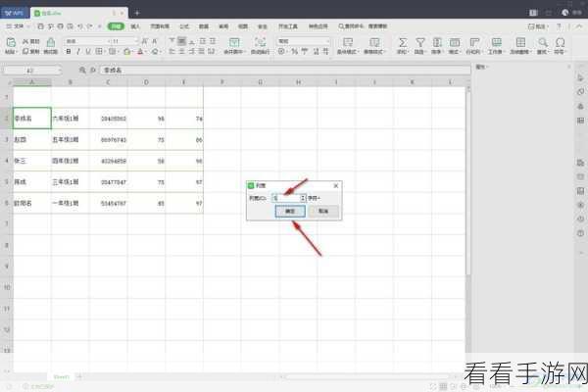Select column A header
The image size is (588, 392).
click(x=32, y=82)
